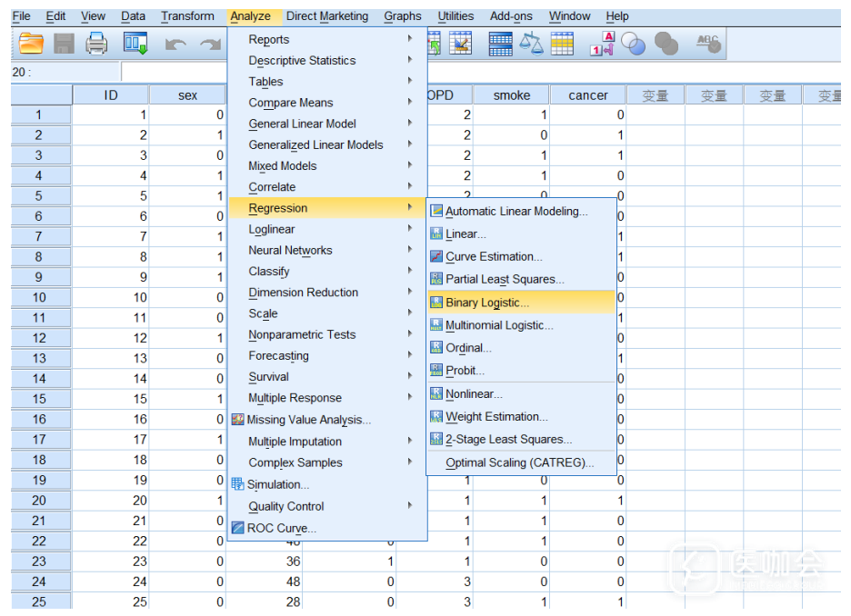Open Missing Value Analysis item
The width and height of the screenshot is (851, 616).
pos(308,420)
